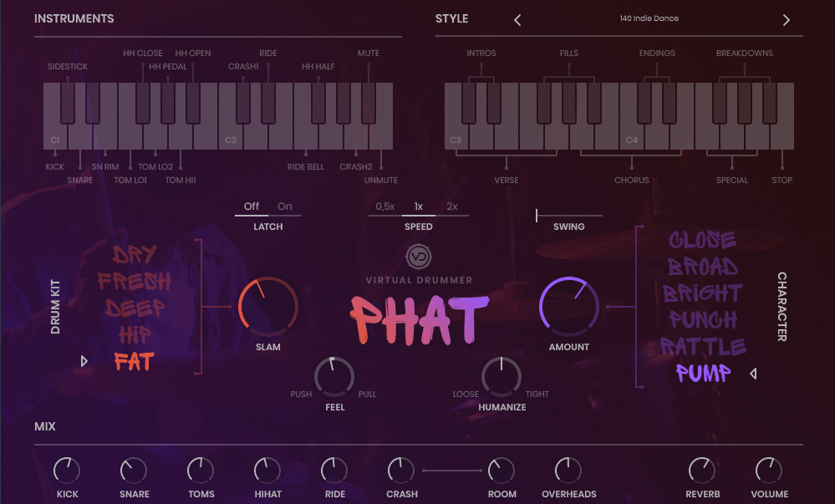The image size is (835, 504).
Task: Set Latch to Off
Action: 252,206
